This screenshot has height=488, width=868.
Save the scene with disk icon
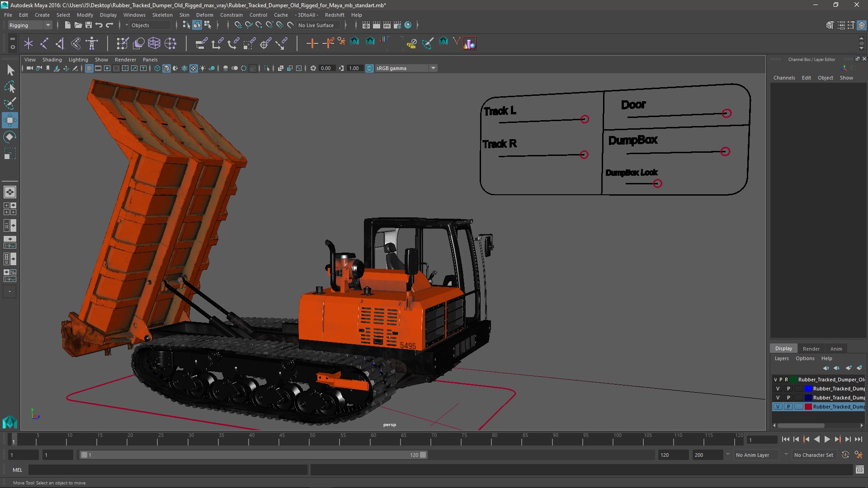pyautogui.click(x=88, y=25)
